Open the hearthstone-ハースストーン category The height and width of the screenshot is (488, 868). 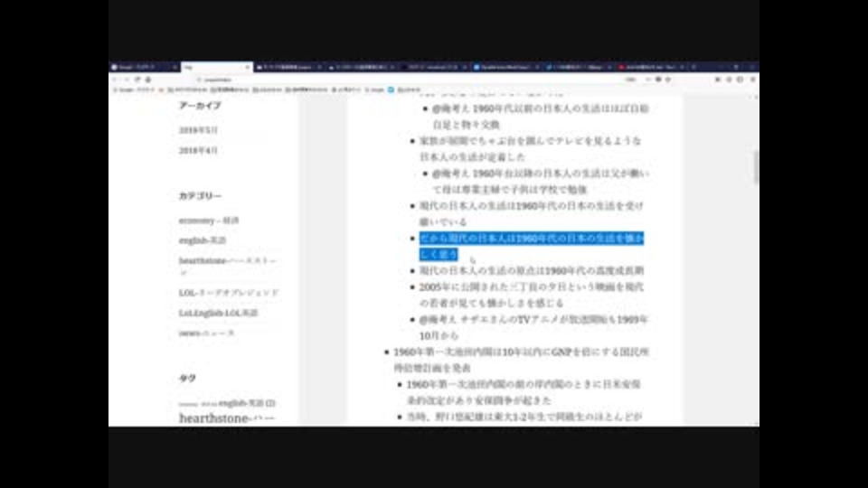tap(228, 266)
